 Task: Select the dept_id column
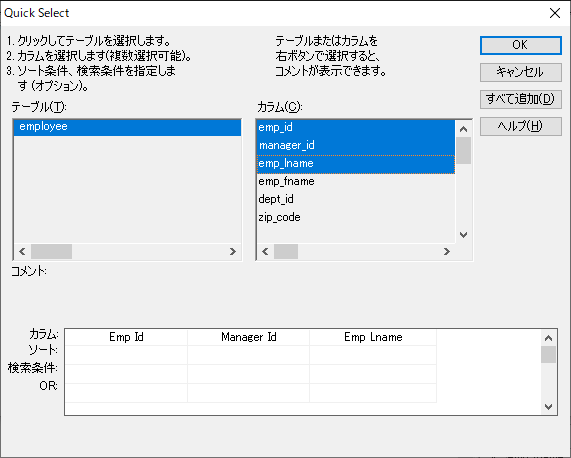356,199
